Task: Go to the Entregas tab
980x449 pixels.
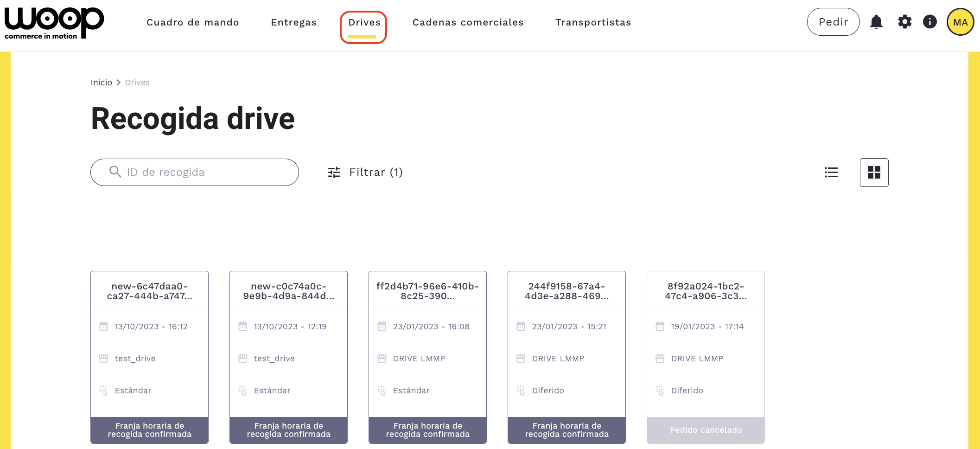Action: 293,22
